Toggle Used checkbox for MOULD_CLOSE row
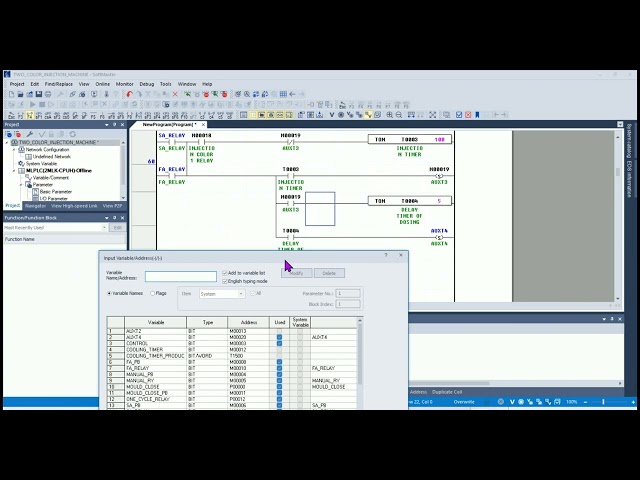Viewport: 640px width, 480px height. [279, 387]
